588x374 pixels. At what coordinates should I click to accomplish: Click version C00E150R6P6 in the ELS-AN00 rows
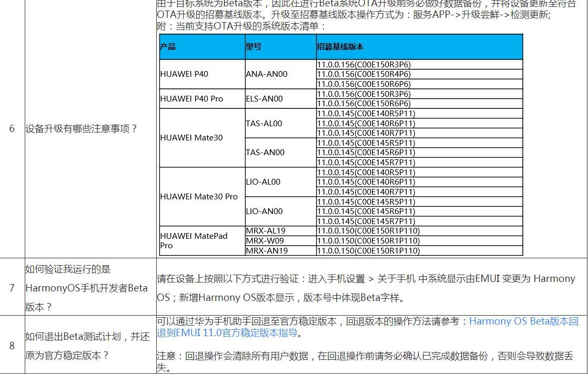(419, 104)
